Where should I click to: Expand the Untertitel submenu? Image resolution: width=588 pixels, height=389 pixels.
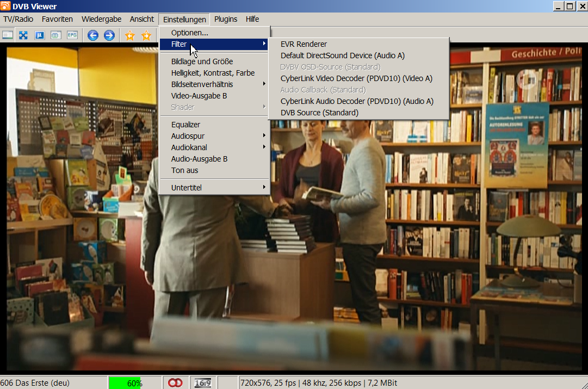coord(187,188)
